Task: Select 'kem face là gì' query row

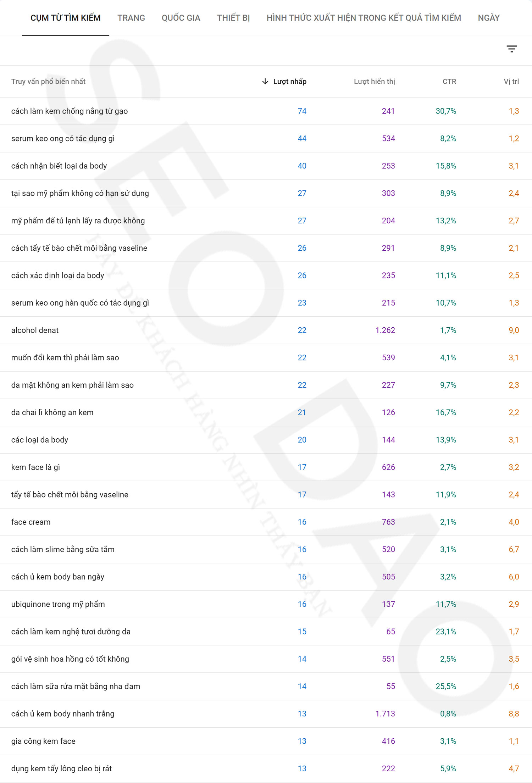Action: tap(35, 467)
